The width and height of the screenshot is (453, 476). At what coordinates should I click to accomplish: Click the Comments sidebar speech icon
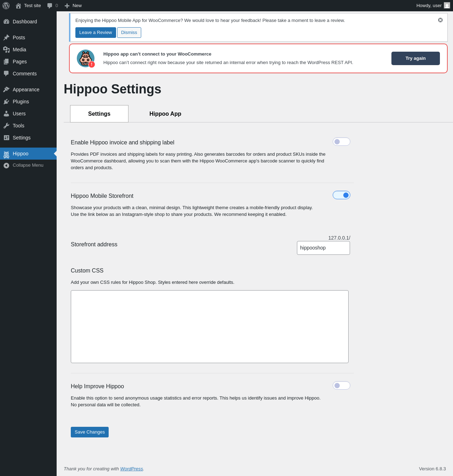coord(6,74)
